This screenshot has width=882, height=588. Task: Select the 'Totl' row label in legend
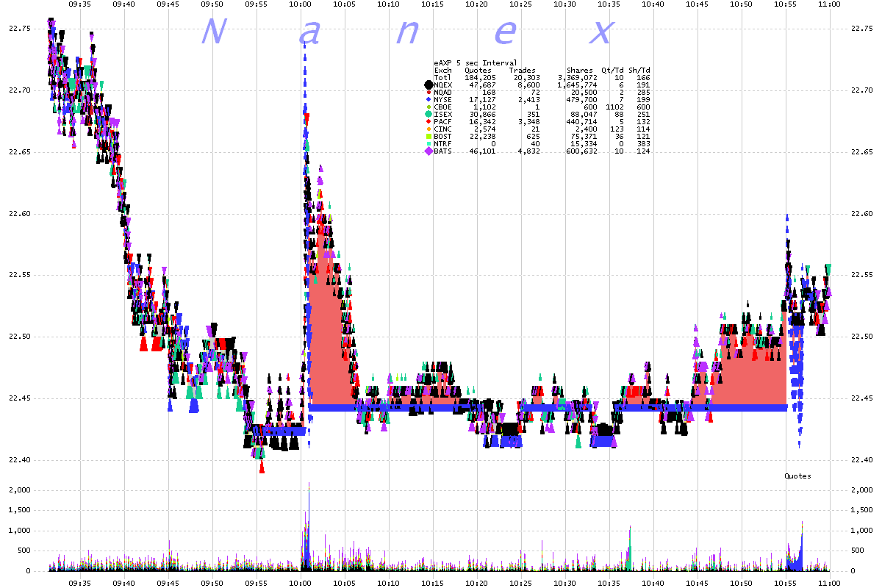443,77
